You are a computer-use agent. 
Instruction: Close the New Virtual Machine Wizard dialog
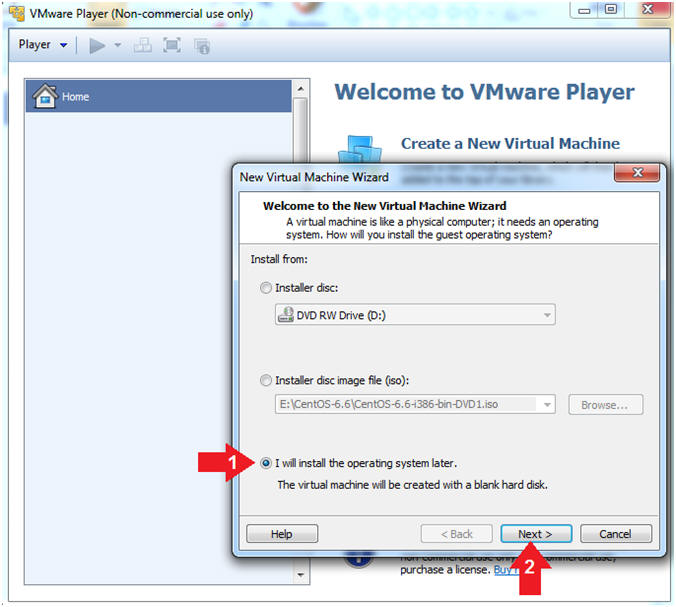tap(637, 173)
